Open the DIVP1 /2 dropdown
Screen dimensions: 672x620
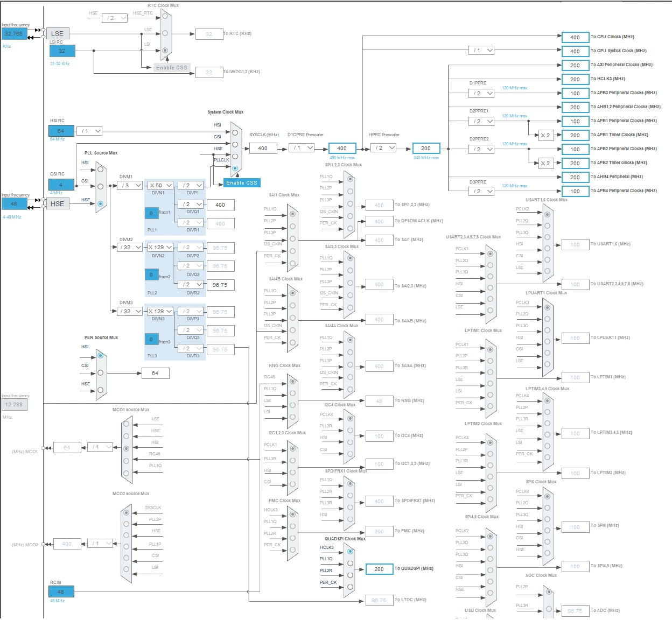point(191,185)
